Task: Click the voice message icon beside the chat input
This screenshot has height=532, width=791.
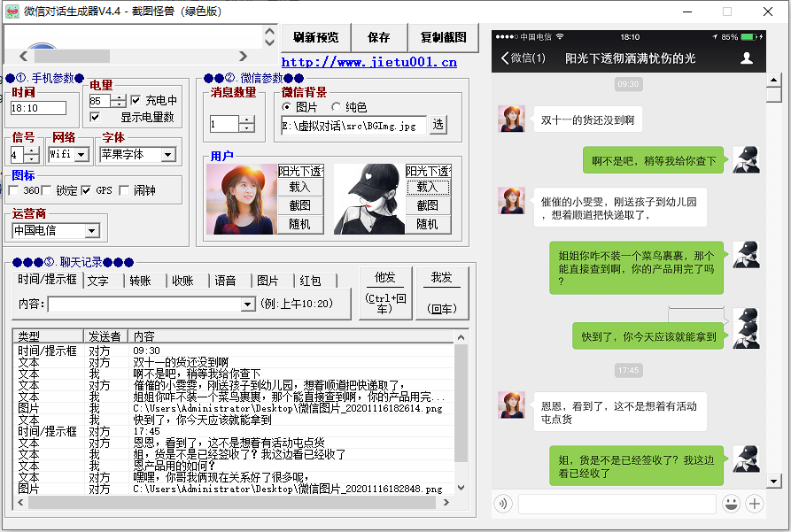Action: tap(502, 503)
